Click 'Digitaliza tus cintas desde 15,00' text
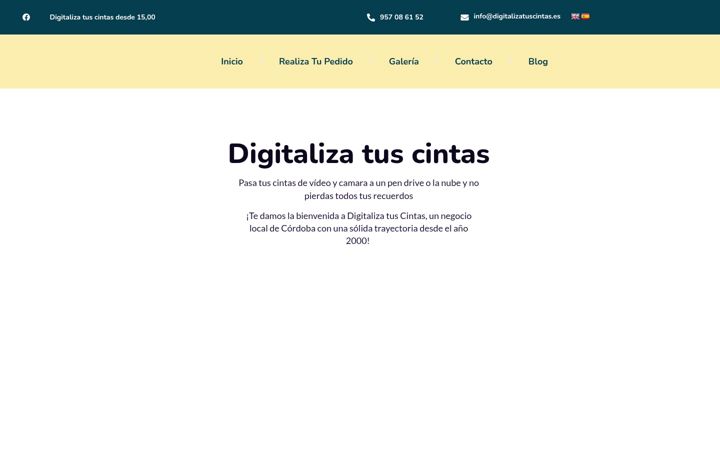The height and width of the screenshot is (450, 720). [x=102, y=17]
